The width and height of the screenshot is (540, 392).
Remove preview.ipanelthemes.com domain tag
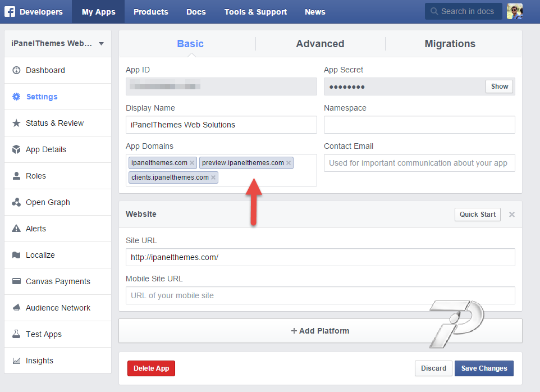pyautogui.click(x=289, y=163)
